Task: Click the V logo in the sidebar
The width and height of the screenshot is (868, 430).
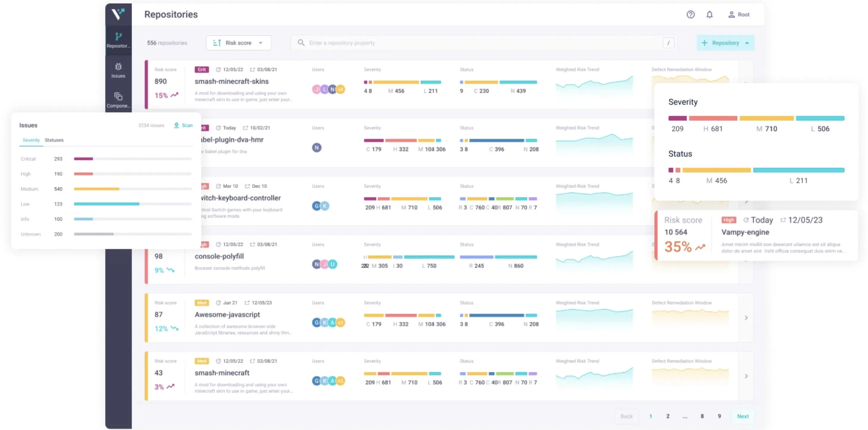Action: click(x=118, y=14)
